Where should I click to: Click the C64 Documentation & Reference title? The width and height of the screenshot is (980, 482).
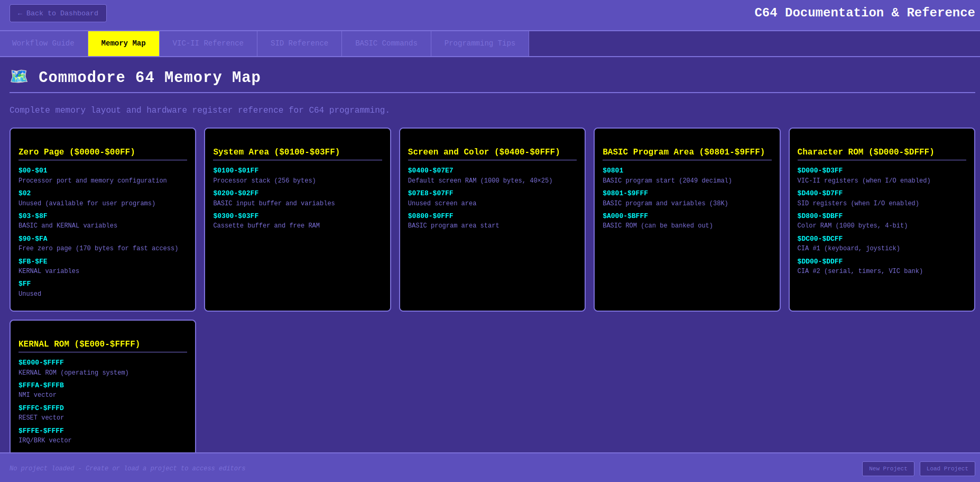point(865,13)
